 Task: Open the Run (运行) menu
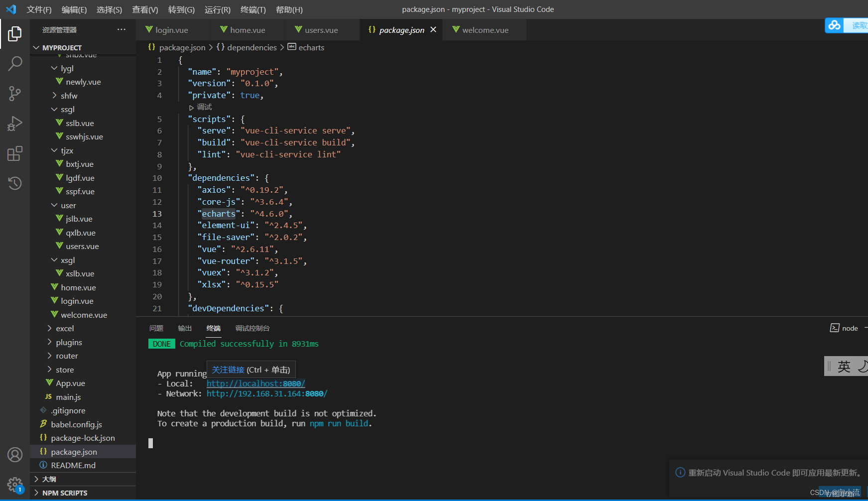(x=218, y=9)
